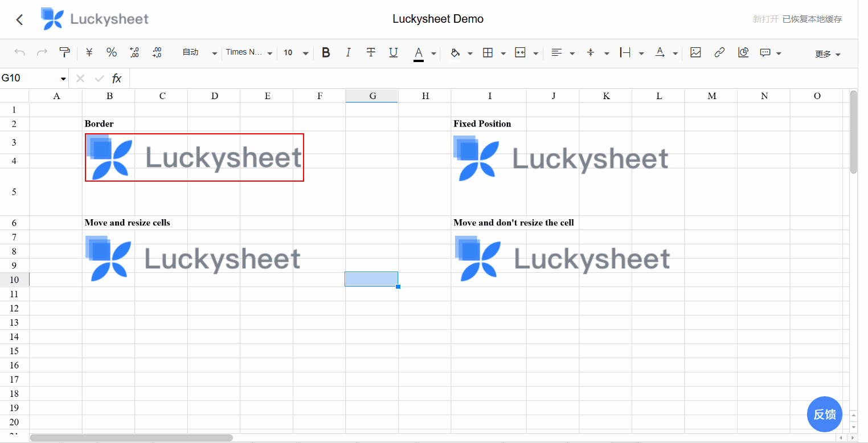Open the vertical alignment dropdown arrow
The height and width of the screenshot is (443, 868).
pos(607,54)
